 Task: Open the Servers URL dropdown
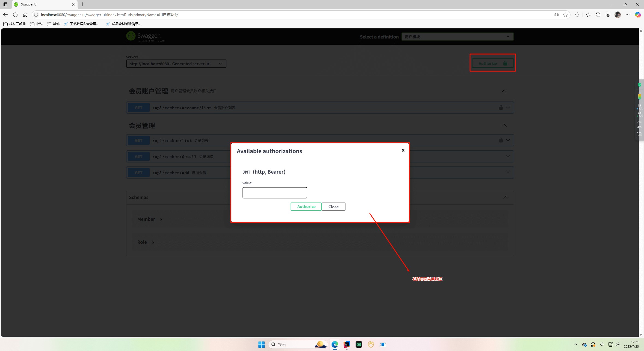[176, 64]
